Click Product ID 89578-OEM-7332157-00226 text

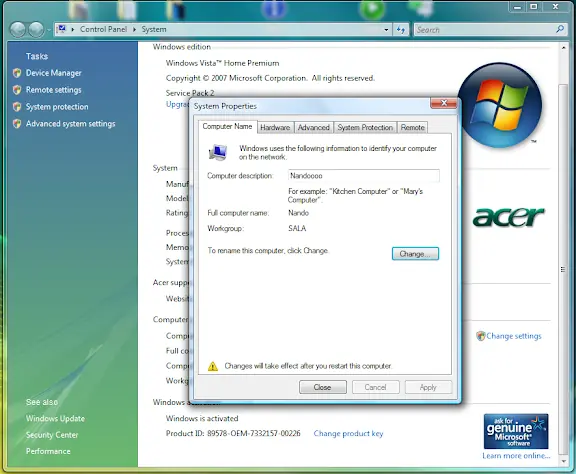[x=233, y=434]
